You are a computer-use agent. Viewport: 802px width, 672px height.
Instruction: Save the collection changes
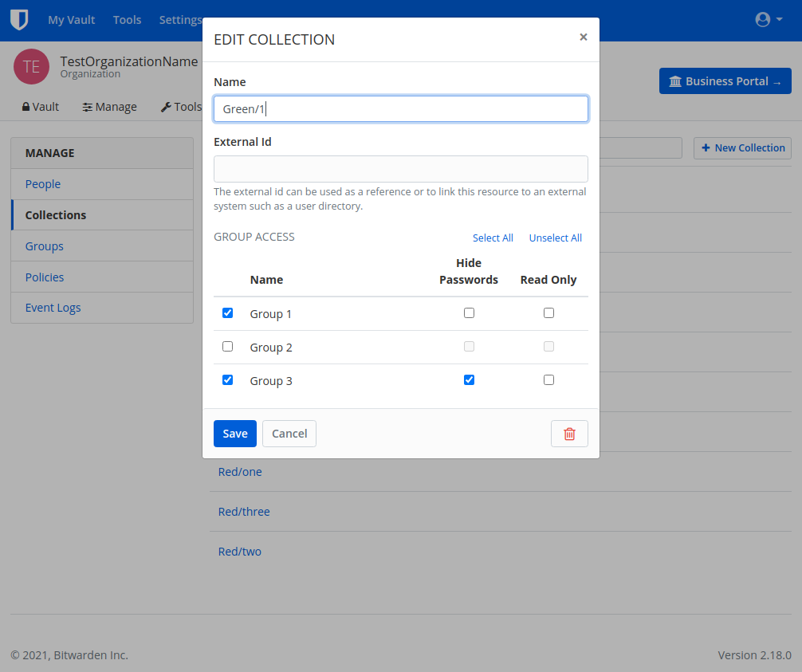[234, 433]
